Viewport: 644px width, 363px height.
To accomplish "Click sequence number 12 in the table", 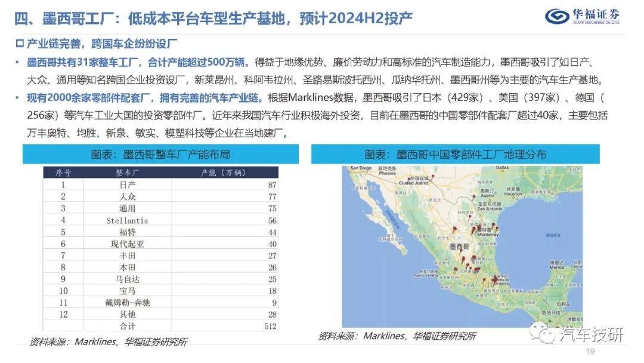I will pyautogui.click(x=63, y=315).
